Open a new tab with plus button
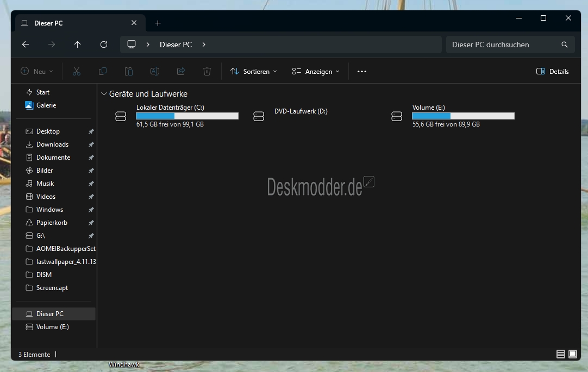Viewport: 588px width, 372px height. pos(158,23)
